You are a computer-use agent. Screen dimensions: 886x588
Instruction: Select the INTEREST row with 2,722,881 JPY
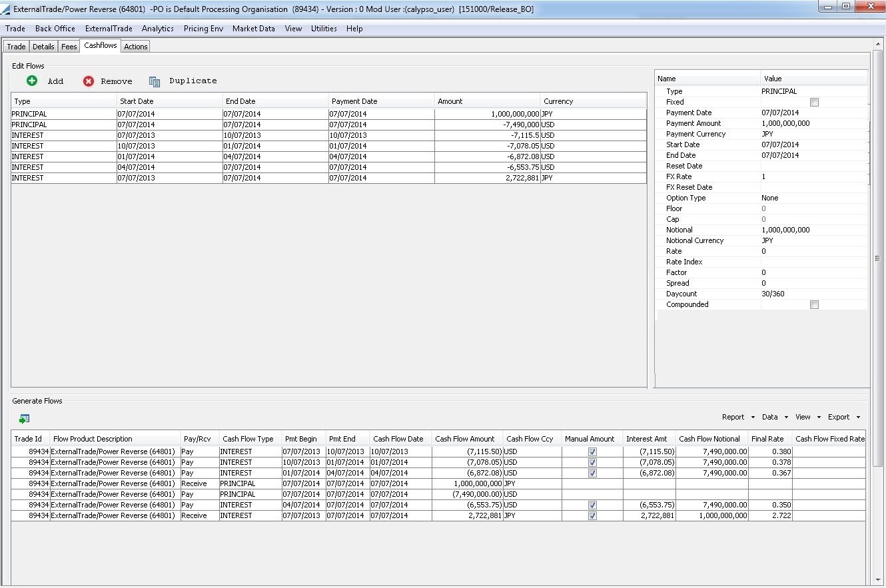(x=328, y=178)
